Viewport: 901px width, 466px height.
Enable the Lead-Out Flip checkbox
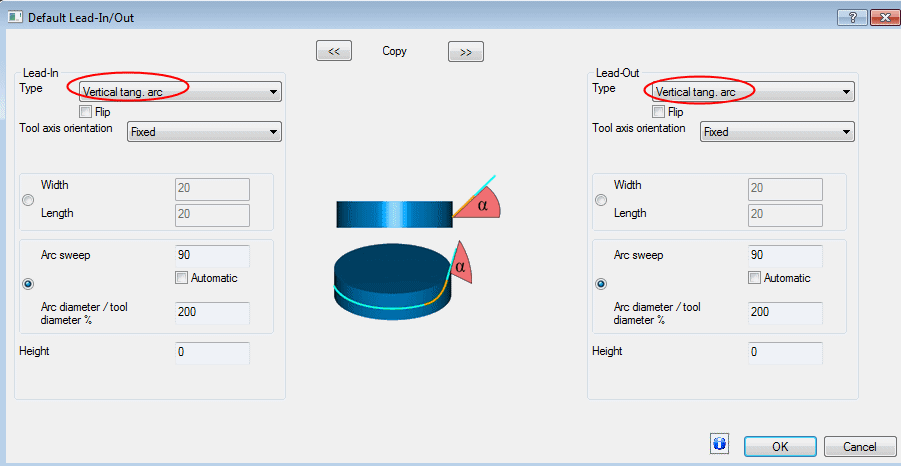(x=659, y=112)
